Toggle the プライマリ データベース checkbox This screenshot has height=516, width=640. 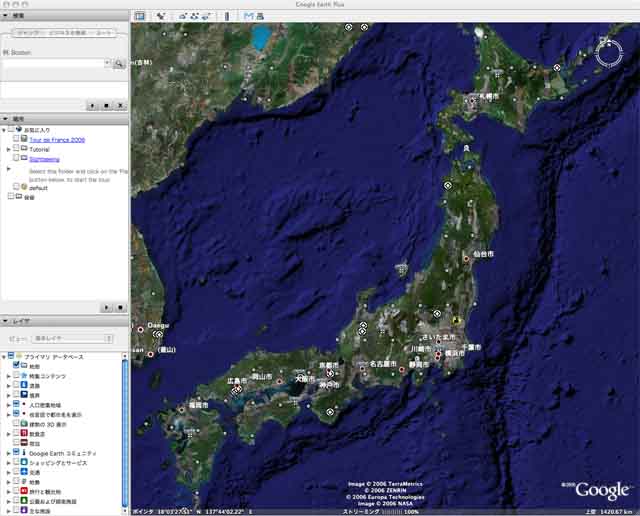click(11, 356)
